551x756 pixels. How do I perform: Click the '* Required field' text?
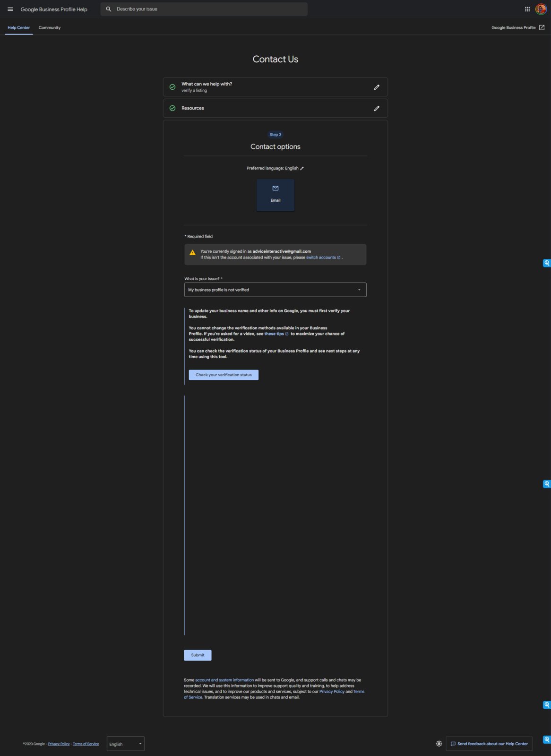(198, 236)
